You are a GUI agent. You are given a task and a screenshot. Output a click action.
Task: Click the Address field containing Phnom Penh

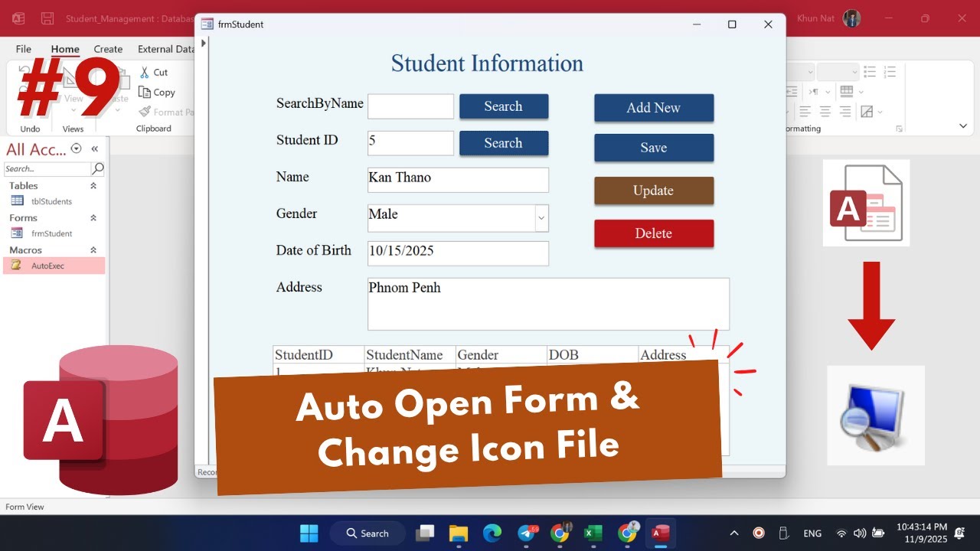click(548, 304)
